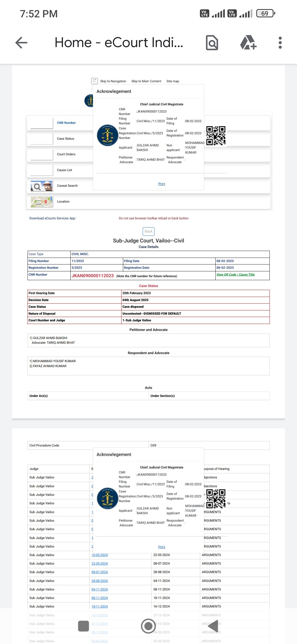
Task: Select the CNR Number menu item
Action: [x=66, y=123]
